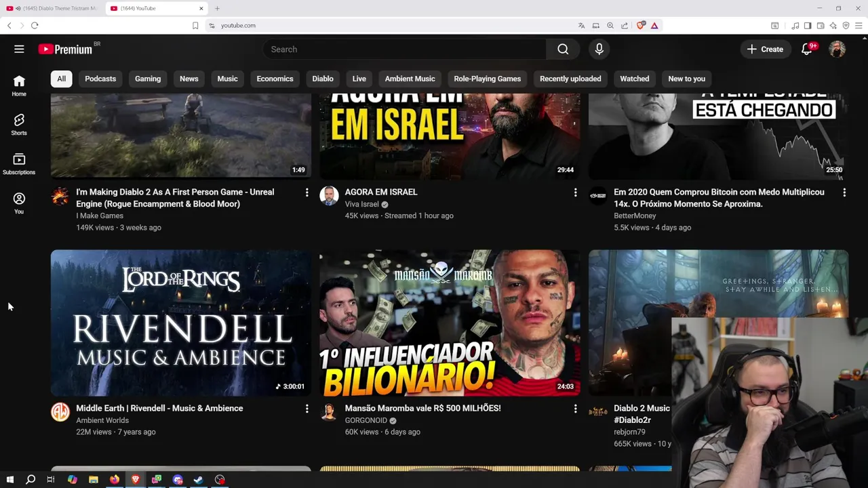The height and width of the screenshot is (488, 868).
Task: Click the YouTube search input field
Action: 405,49
